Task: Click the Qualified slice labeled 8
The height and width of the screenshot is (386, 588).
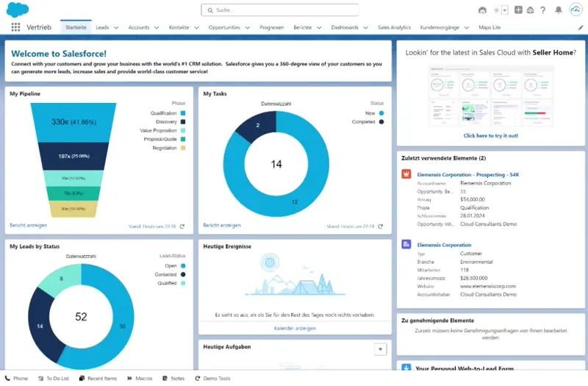Action: click(x=61, y=279)
